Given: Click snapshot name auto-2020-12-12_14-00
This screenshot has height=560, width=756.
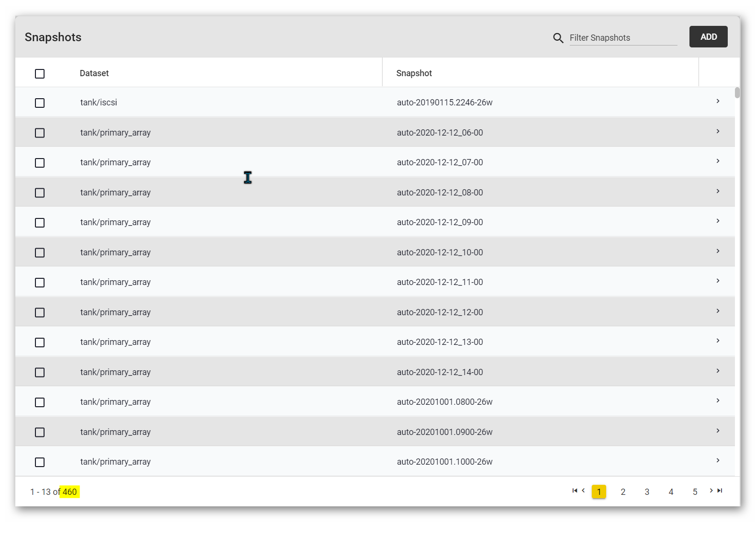Looking at the screenshot, I should tap(440, 372).
